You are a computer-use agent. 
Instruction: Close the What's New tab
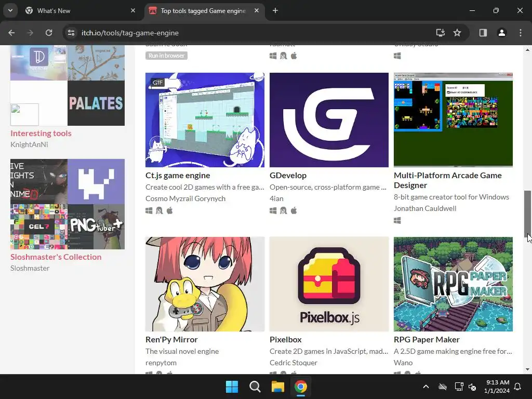coord(133,10)
